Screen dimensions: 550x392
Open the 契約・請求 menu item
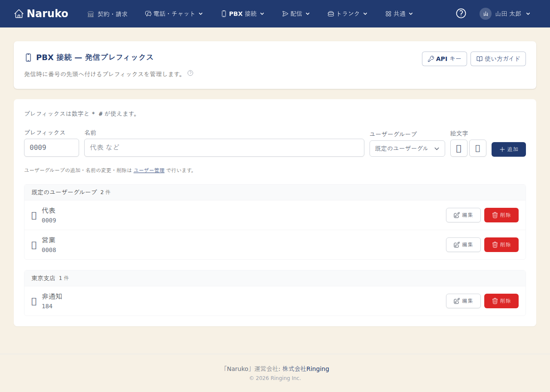107,14
